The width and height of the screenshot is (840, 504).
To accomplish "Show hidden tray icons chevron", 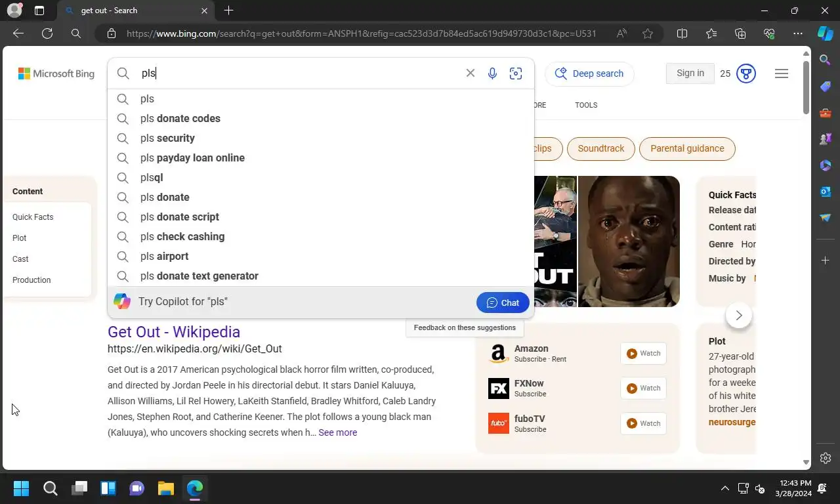I will tap(724, 488).
